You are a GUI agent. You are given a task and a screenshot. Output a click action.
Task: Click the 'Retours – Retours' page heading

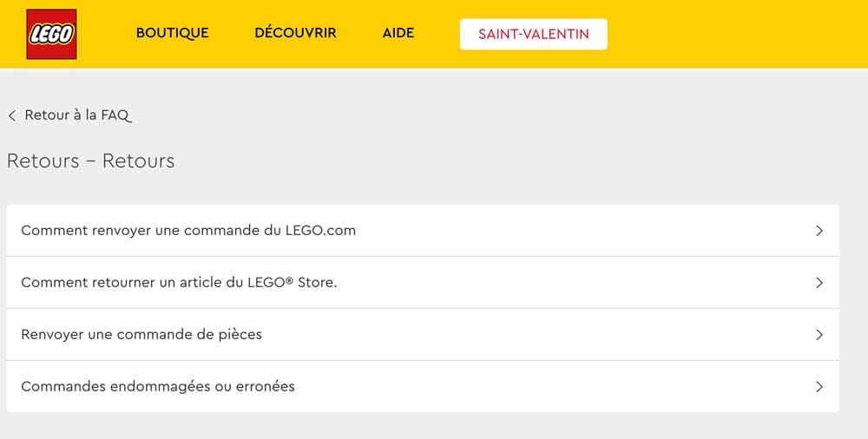(x=91, y=161)
